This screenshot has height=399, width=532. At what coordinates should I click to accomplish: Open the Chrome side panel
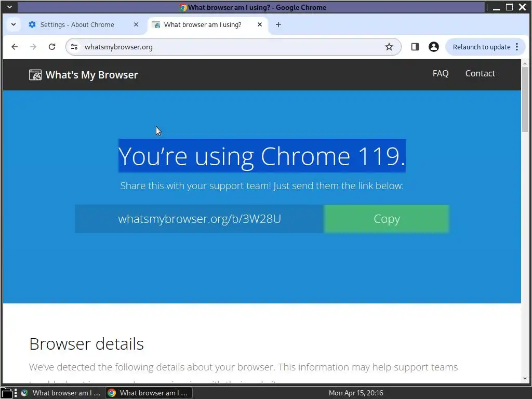(x=415, y=47)
